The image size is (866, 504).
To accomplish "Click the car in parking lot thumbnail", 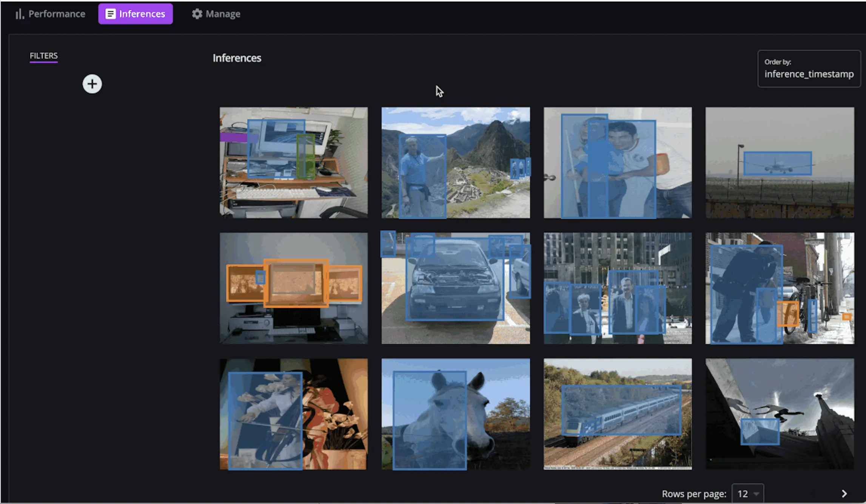I will click(x=455, y=288).
